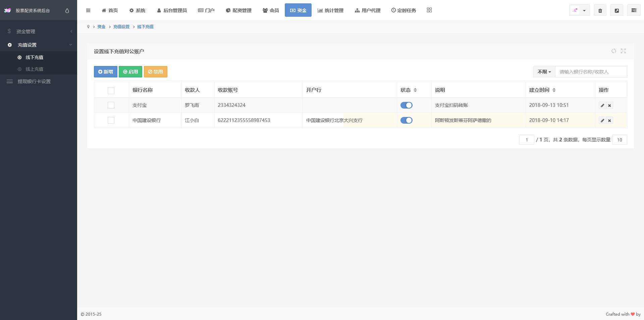This screenshot has height=320, width=644.
Task: Click the page number input field
Action: [527, 140]
